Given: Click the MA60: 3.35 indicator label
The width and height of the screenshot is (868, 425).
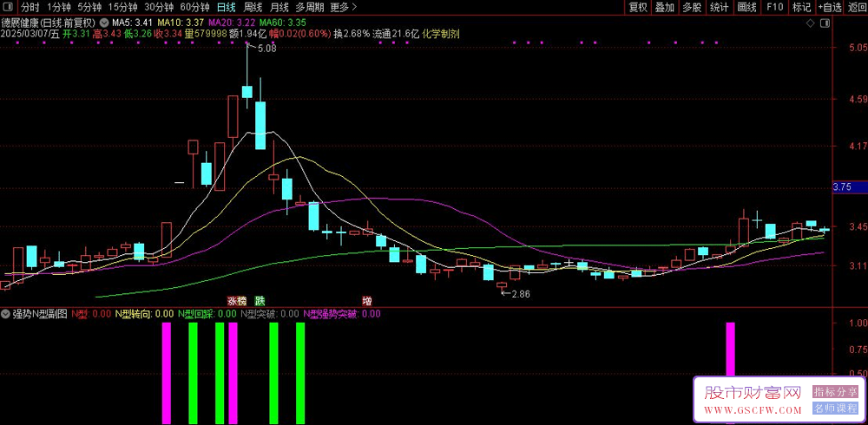Looking at the screenshot, I should click(283, 23).
